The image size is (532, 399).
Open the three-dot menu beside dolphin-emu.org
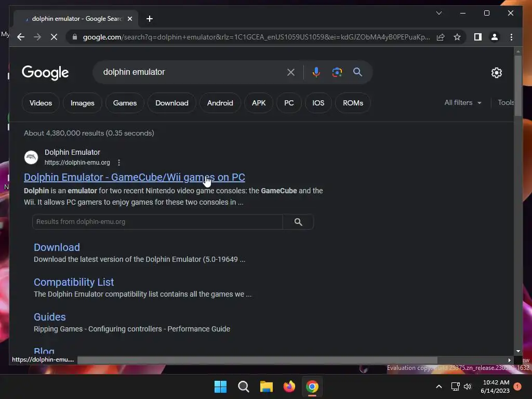(x=119, y=163)
